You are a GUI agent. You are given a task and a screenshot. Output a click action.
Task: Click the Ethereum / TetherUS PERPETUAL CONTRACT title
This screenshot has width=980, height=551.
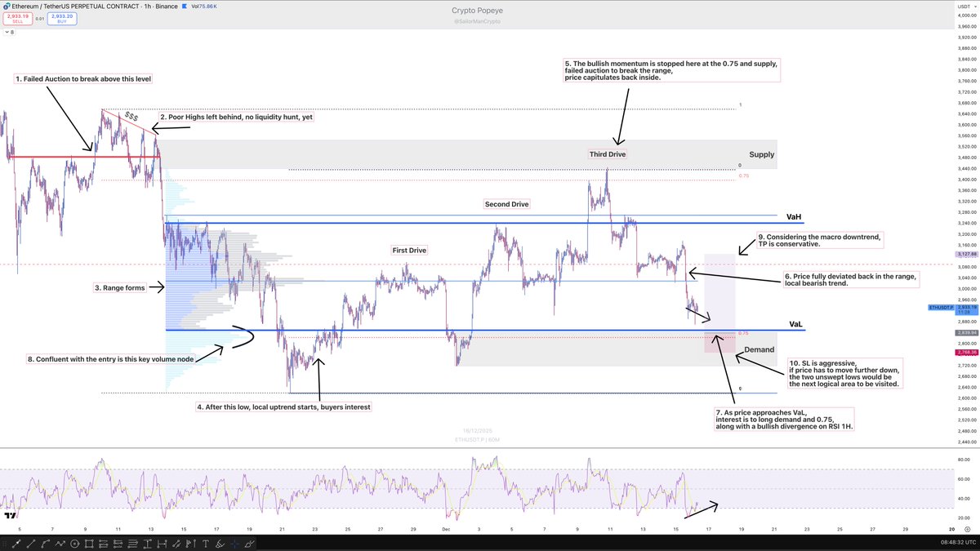tap(74, 6)
